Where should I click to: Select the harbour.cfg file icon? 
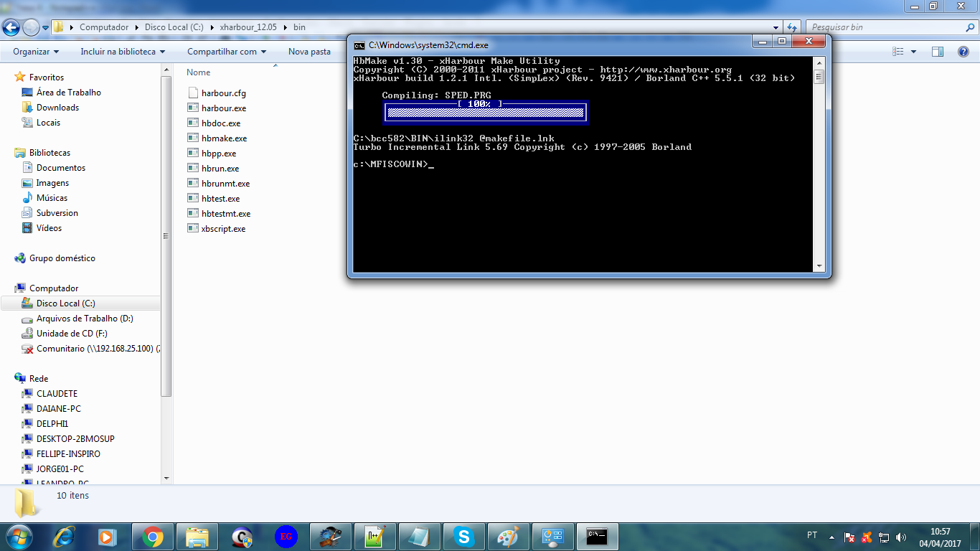point(192,93)
